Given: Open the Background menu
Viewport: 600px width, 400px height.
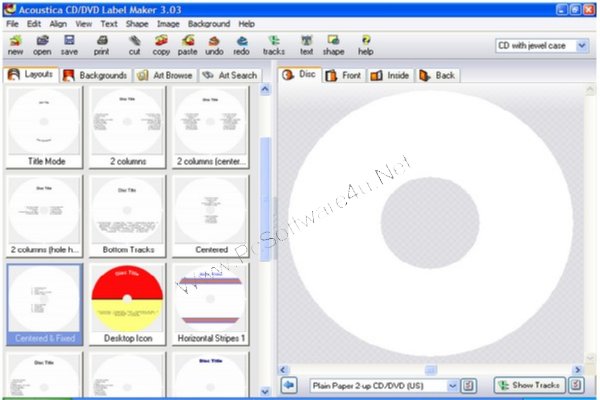Looking at the screenshot, I should [209, 24].
